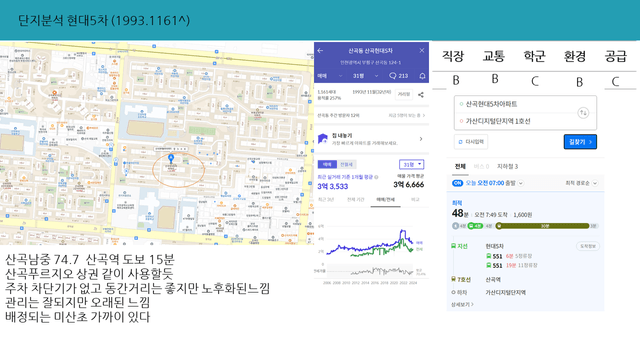Click the share icon beside the building info
Screen dimensions: 640x360
(x=421, y=95)
